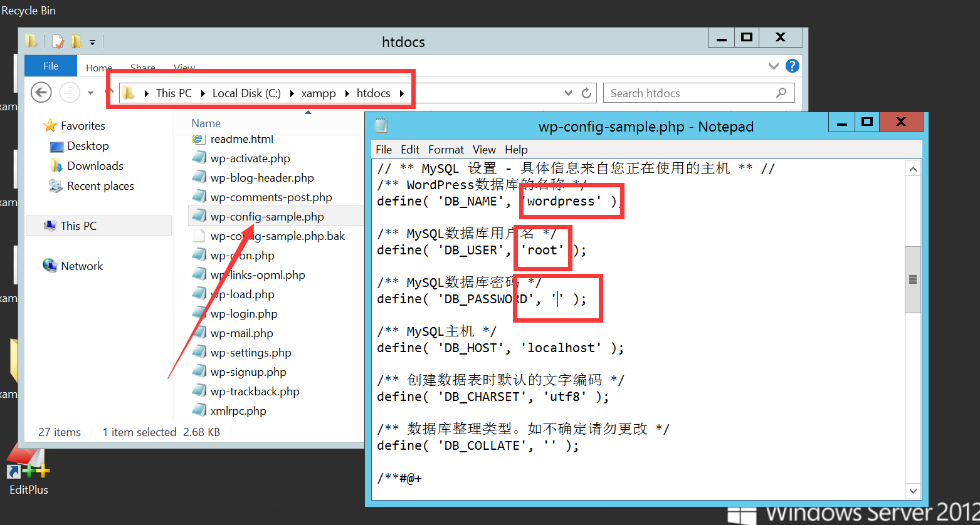Click the Notepad vertical scrollbar thumb
Image resolution: width=980 pixels, height=525 pixels.
pos(914,279)
